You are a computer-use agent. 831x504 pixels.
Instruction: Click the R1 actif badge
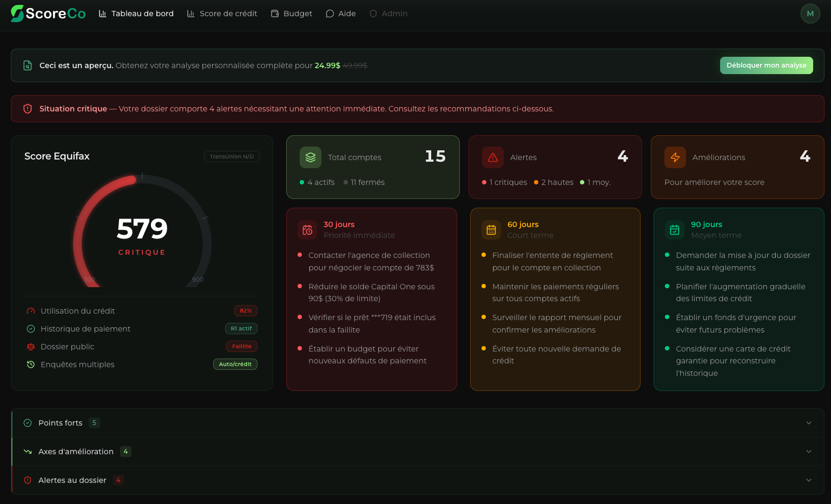(x=241, y=329)
